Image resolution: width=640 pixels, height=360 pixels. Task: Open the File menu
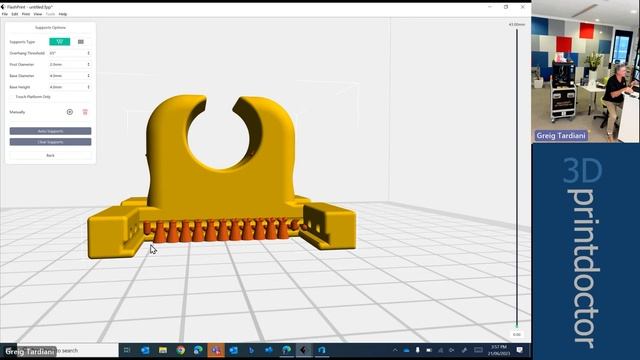(5, 14)
